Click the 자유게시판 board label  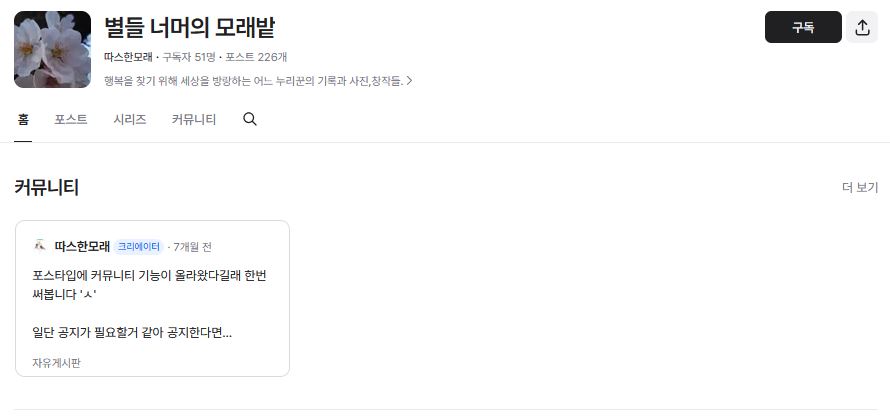click(56, 363)
